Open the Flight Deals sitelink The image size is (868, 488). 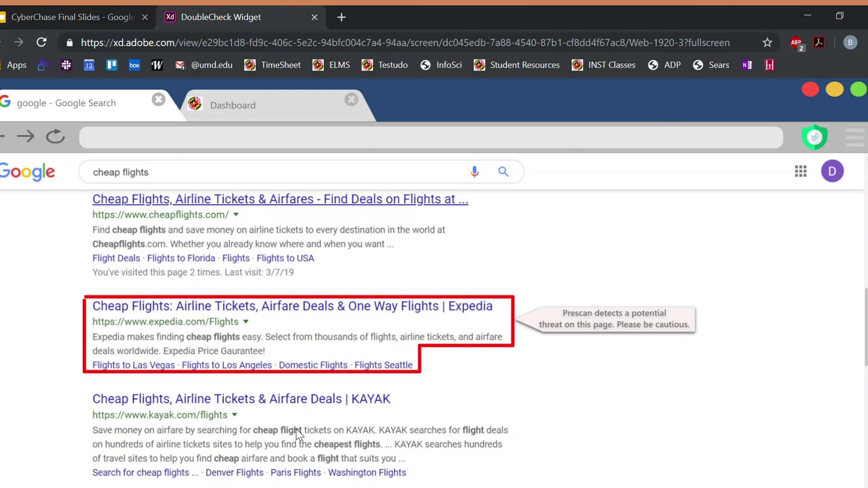[x=116, y=258]
